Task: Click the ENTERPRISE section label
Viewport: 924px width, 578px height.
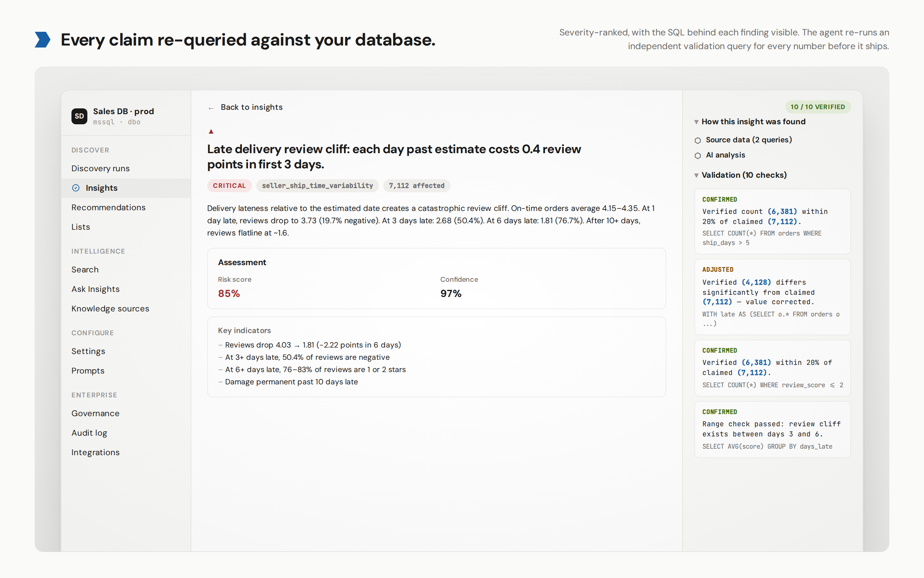Action: pos(94,395)
